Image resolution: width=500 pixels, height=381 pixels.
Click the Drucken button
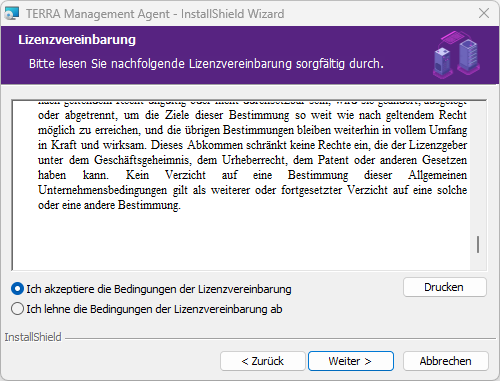[x=445, y=287]
